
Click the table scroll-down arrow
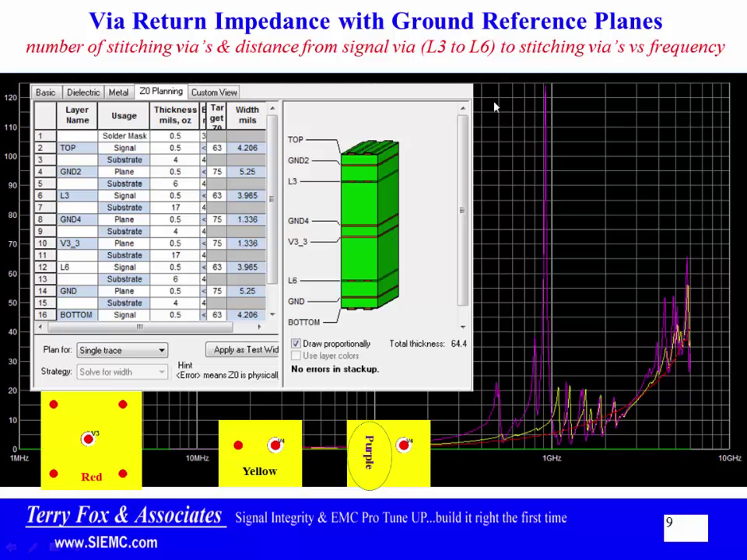pos(273,315)
